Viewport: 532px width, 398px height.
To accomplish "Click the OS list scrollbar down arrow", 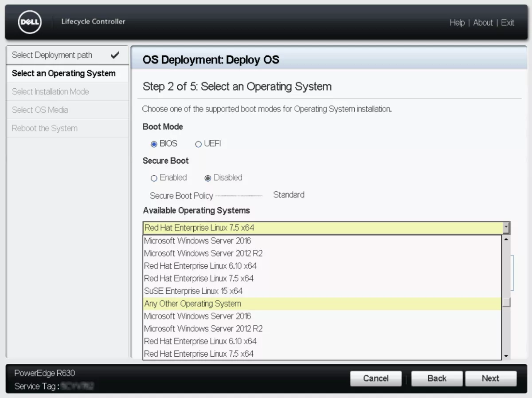I will [506, 356].
